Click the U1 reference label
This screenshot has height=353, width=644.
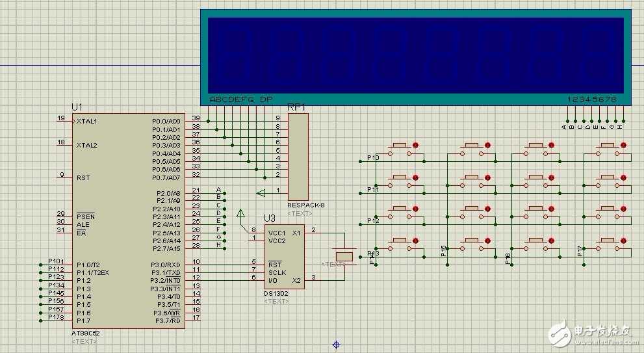tap(77, 107)
